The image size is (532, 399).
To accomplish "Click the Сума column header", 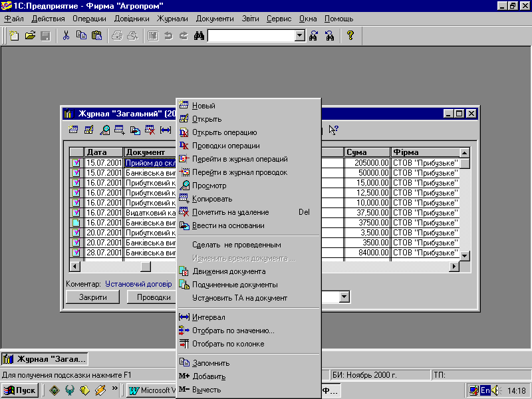I will click(367, 152).
